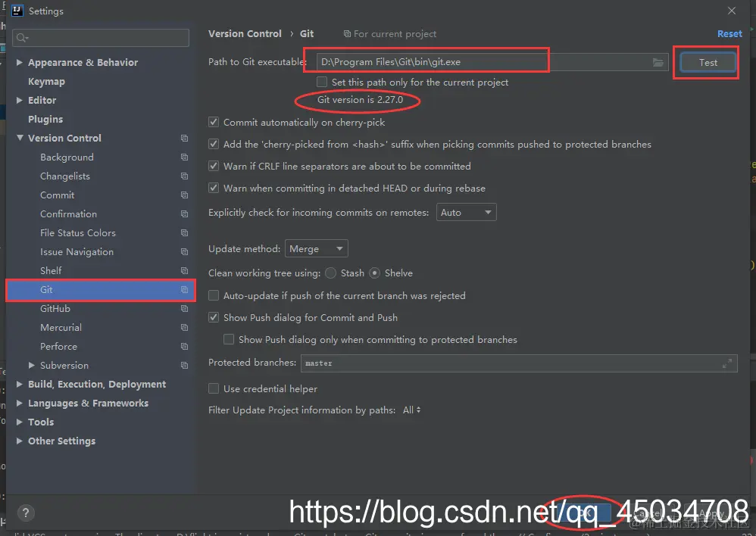756x536 pixels.
Task: Click the settings search box
Action: [101, 38]
